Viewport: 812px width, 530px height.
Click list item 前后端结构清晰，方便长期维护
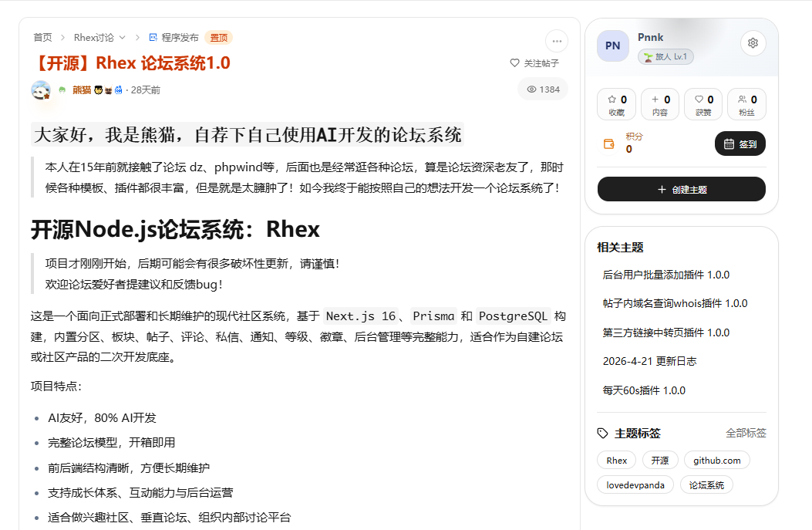point(129,468)
